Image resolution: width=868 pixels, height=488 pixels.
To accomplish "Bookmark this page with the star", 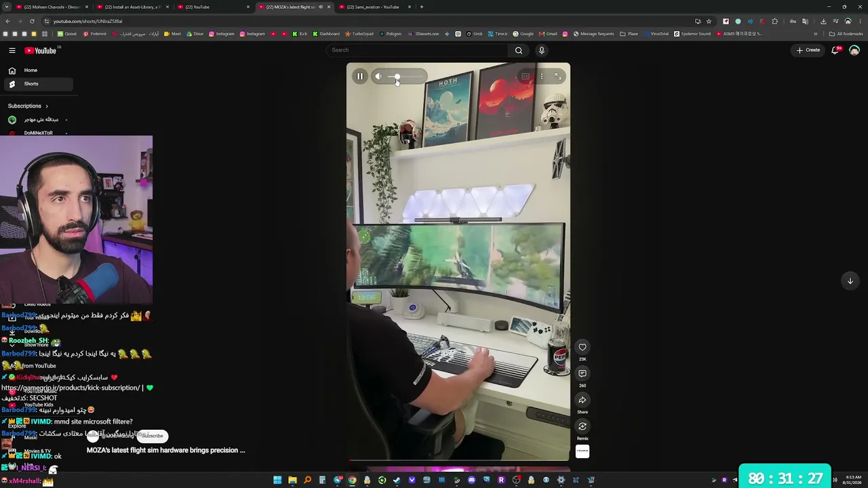I will coord(709,21).
